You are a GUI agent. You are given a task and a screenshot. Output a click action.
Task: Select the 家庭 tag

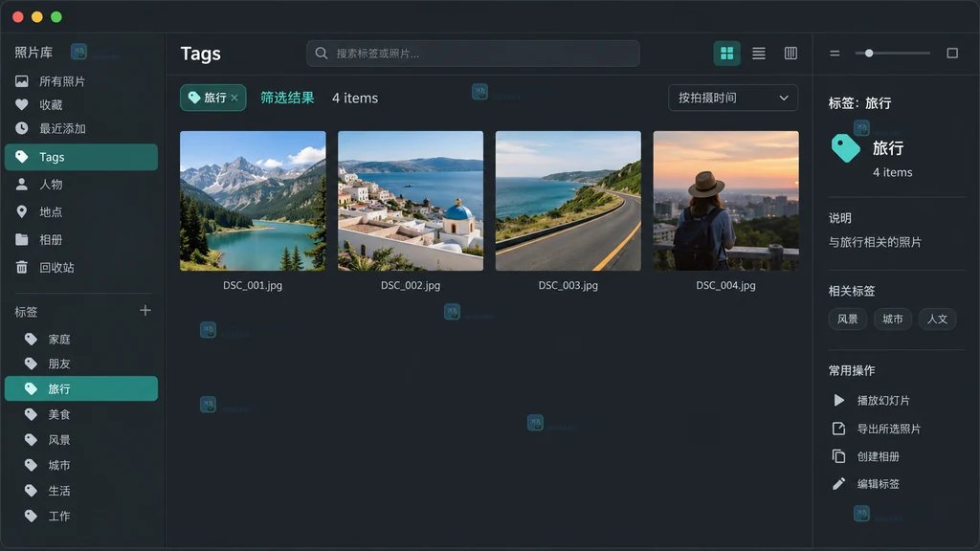(x=81, y=340)
